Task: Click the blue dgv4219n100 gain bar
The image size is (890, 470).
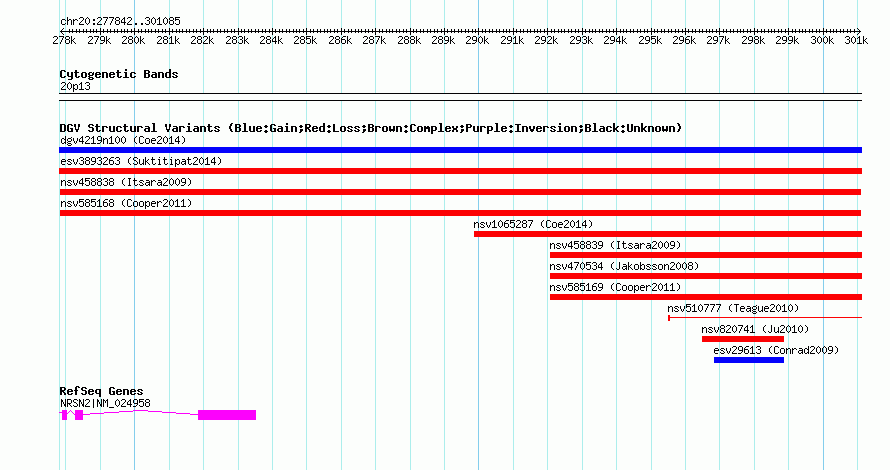Action: [460, 150]
